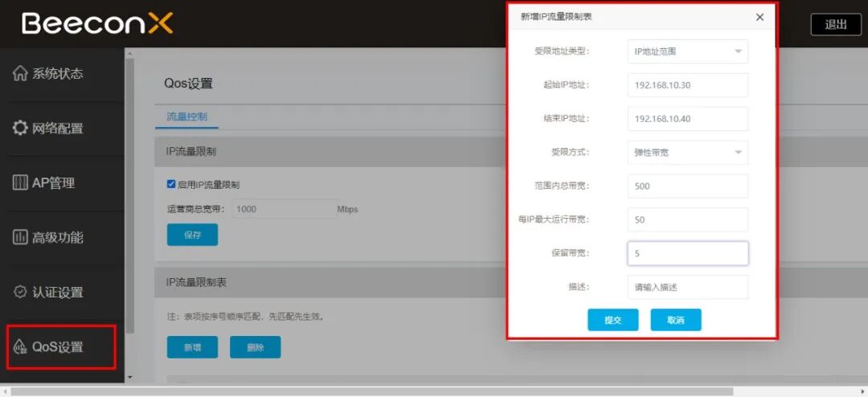Open the 受限地址类型 dropdown
Image resolution: width=868 pixels, height=397 pixels.
click(687, 51)
